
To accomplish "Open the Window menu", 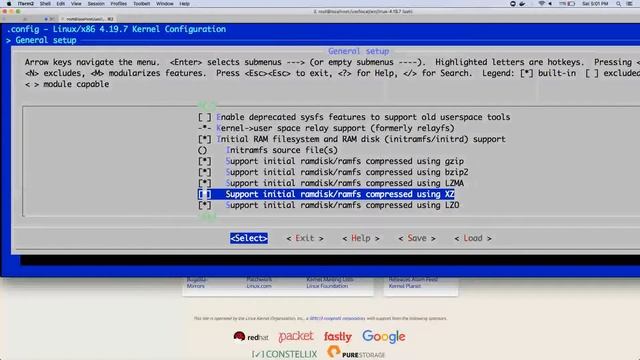I will (x=164, y=4).
